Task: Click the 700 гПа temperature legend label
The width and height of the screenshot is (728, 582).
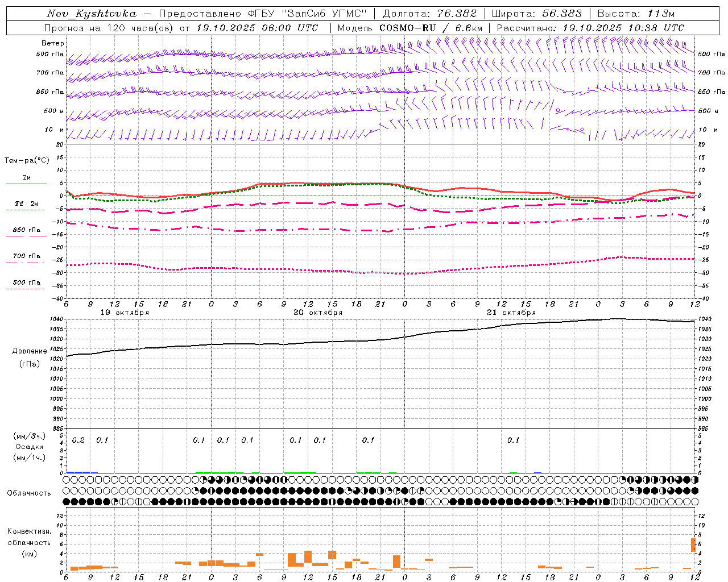Action: pyautogui.click(x=27, y=256)
